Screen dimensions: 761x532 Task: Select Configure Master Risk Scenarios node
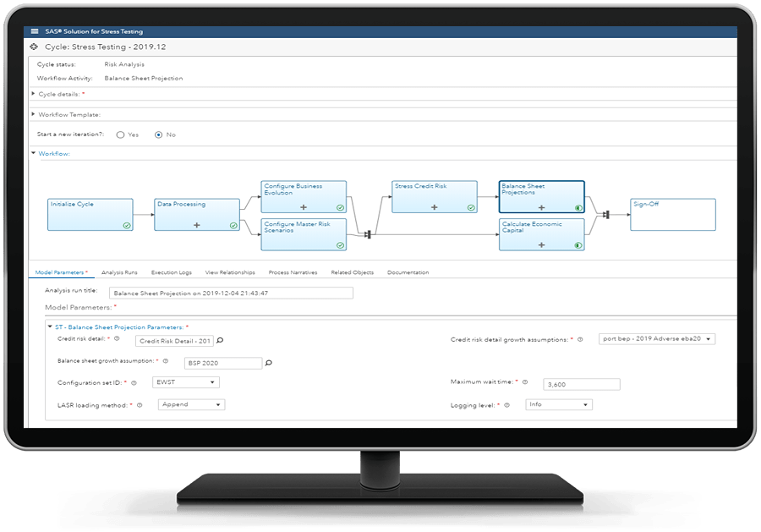(x=304, y=234)
